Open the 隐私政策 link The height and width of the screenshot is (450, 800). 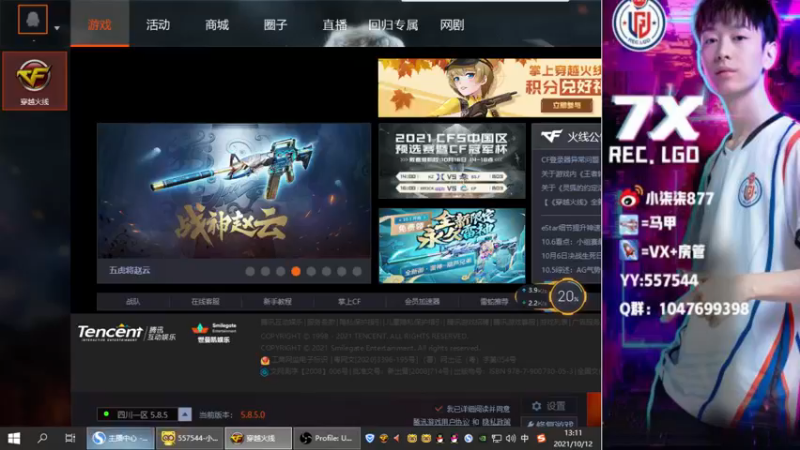click(496, 422)
